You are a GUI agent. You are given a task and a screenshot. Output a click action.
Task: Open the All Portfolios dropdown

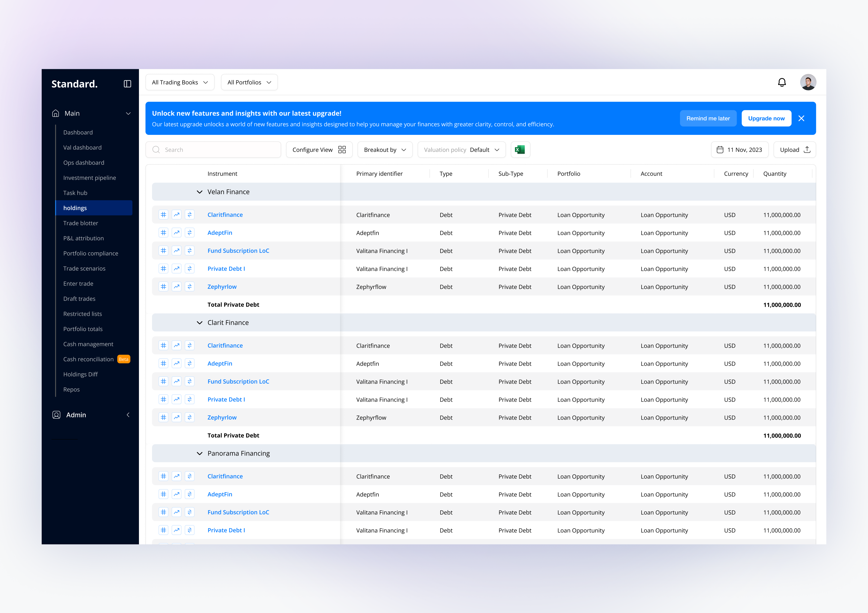(249, 82)
